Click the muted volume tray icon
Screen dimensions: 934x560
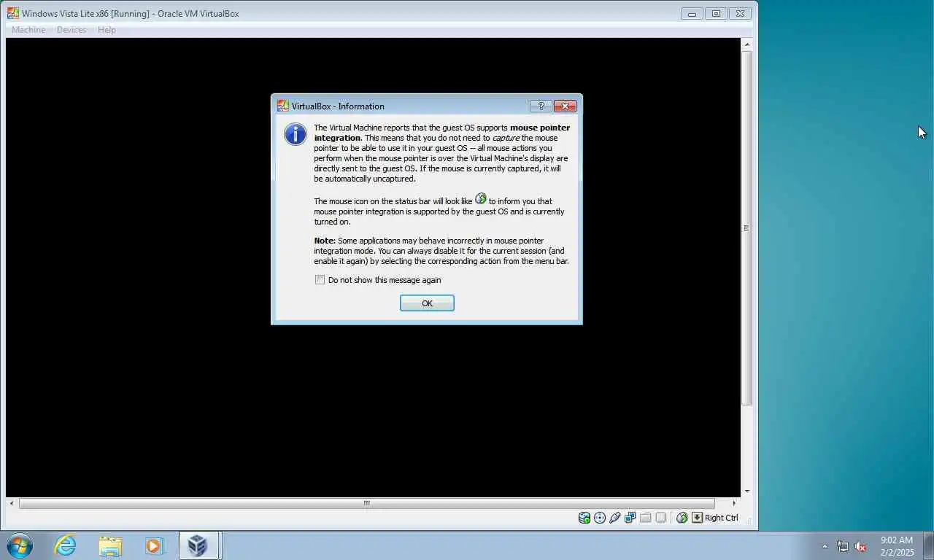860,546
